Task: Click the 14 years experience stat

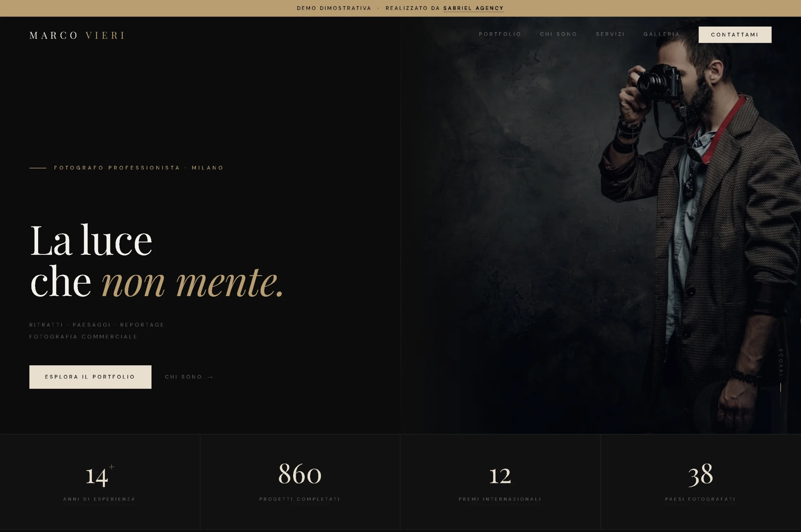Action: pyautogui.click(x=100, y=481)
